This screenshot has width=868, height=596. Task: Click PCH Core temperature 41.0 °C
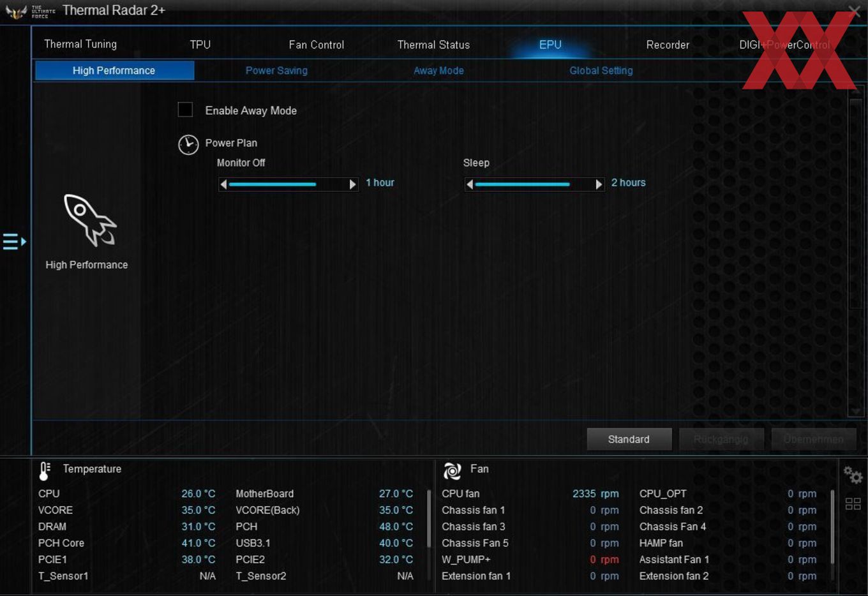(x=198, y=543)
